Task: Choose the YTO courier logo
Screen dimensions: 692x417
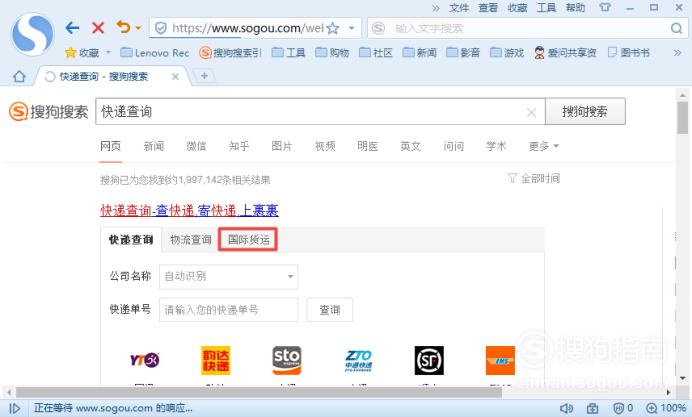Action: (x=144, y=361)
